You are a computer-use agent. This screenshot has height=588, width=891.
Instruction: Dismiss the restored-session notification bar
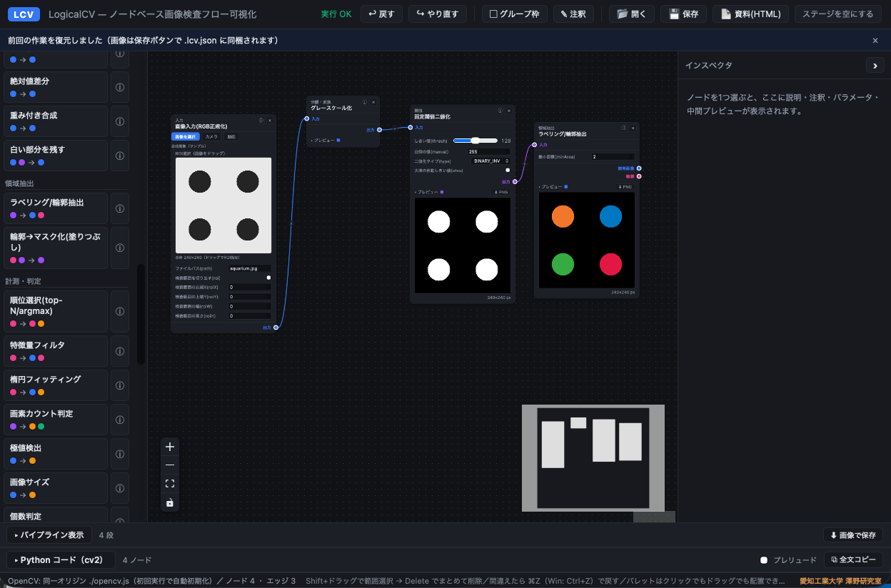pos(875,41)
